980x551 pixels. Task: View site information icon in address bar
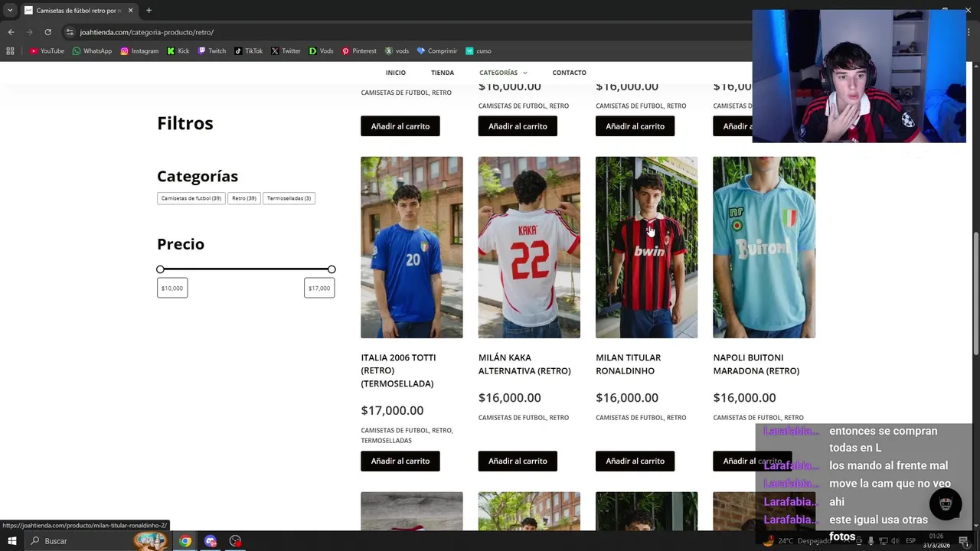pos(70,32)
